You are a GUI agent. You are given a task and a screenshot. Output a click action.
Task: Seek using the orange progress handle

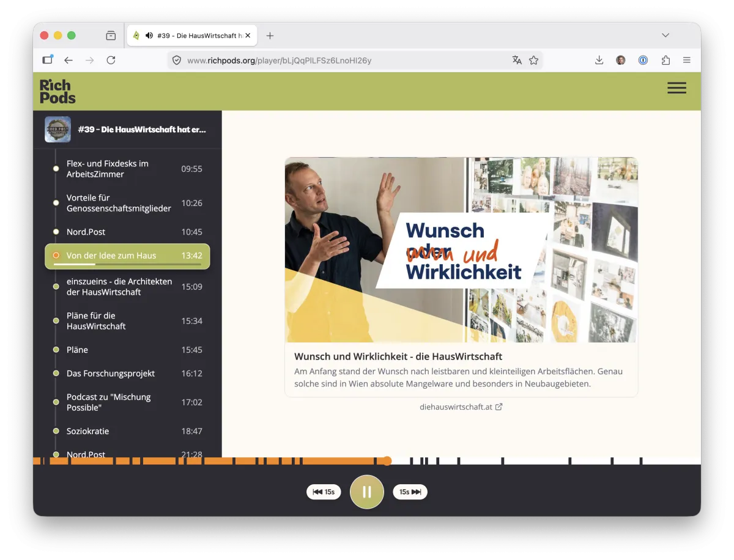[387, 460]
